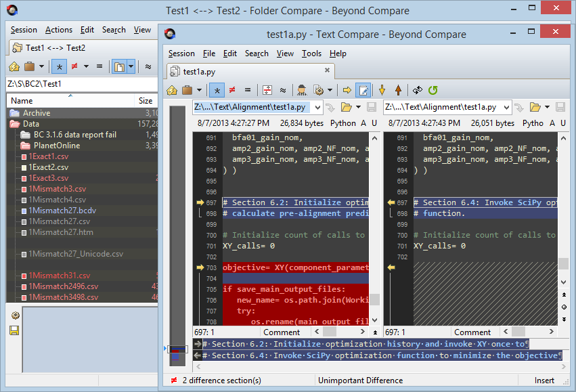Open right pane browse folder dropdown arrow

pyautogui.click(x=547, y=107)
